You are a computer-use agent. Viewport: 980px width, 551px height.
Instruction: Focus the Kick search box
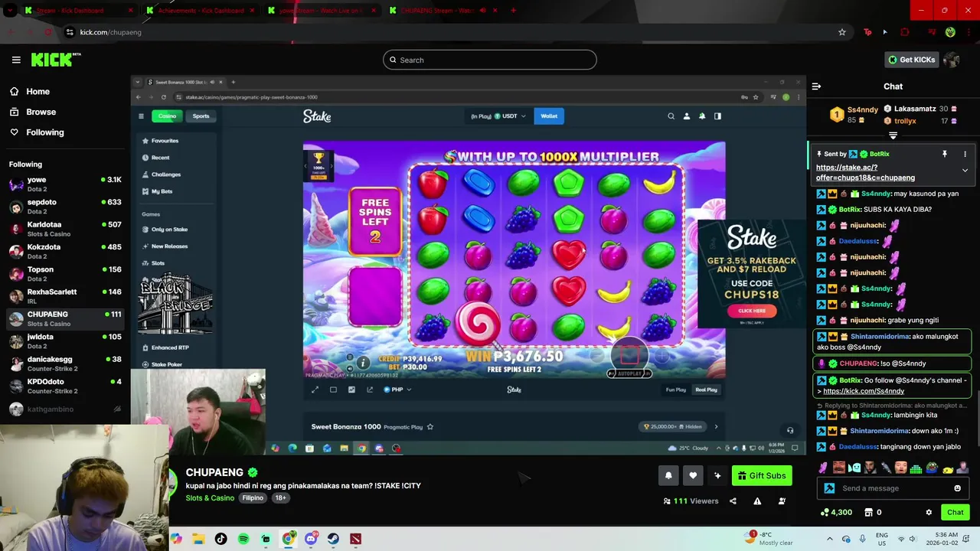click(x=490, y=60)
